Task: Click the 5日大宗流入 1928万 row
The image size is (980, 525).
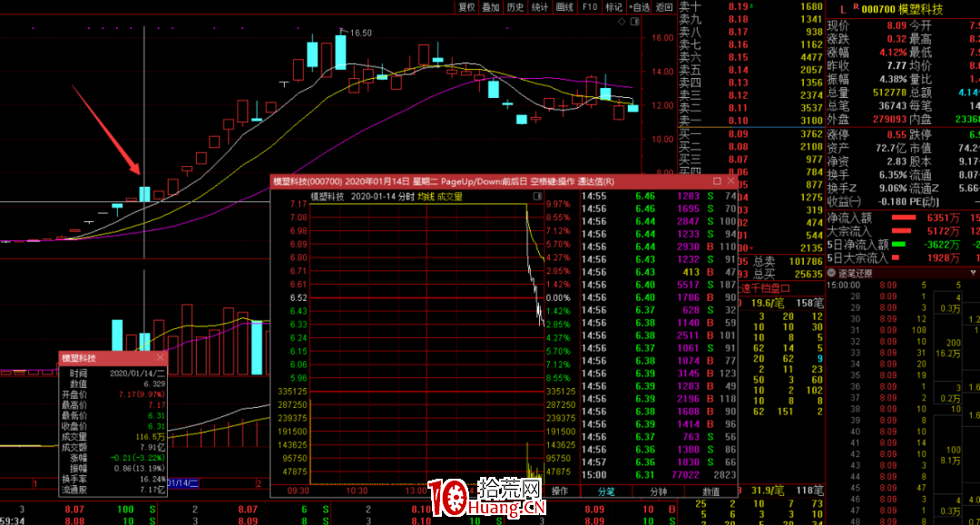Action: coord(902,258)
